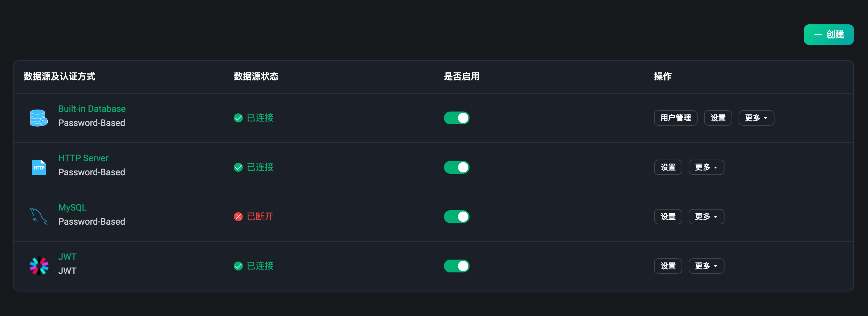Open 设置 for the JWT row
This screenshot has width=868, height=316.
tap(667, 266)
